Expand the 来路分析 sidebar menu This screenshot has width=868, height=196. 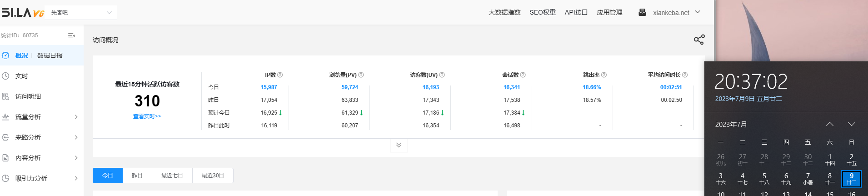[x=41, y=137]
